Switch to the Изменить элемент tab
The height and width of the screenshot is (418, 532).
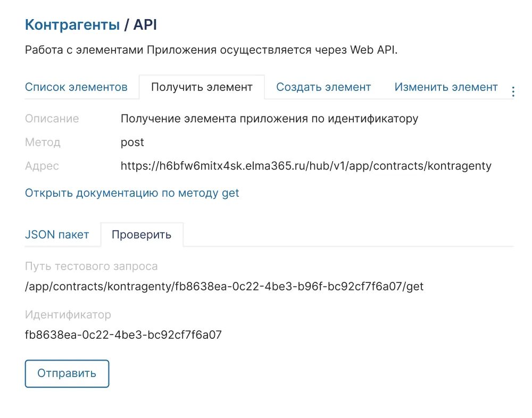point(446,87)
